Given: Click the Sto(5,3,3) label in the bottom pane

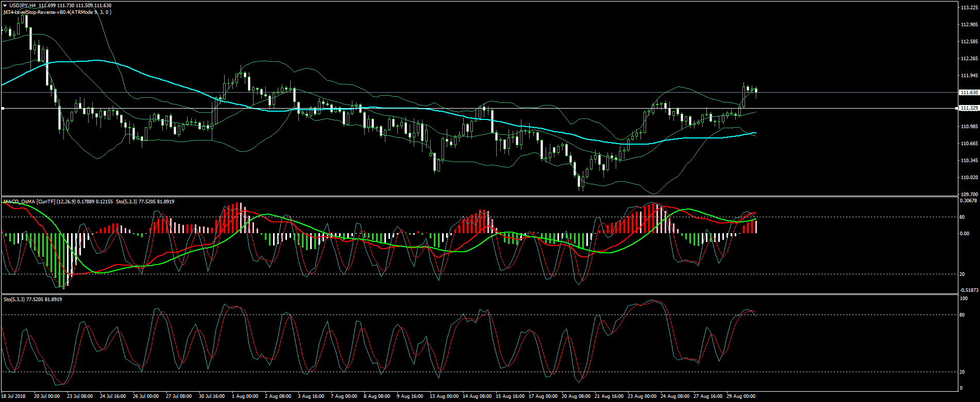Looking at the screenshot, I should 32,299.
